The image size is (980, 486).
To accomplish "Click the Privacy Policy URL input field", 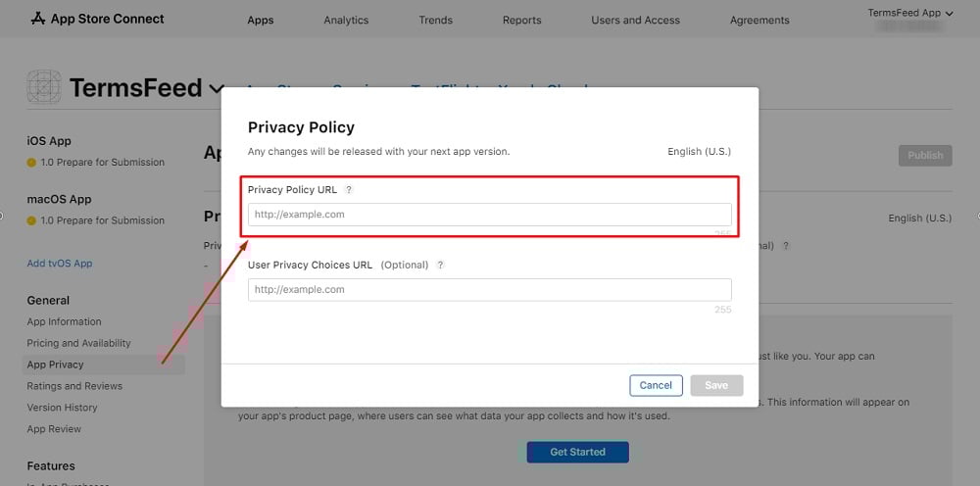I will pos(490,215).
